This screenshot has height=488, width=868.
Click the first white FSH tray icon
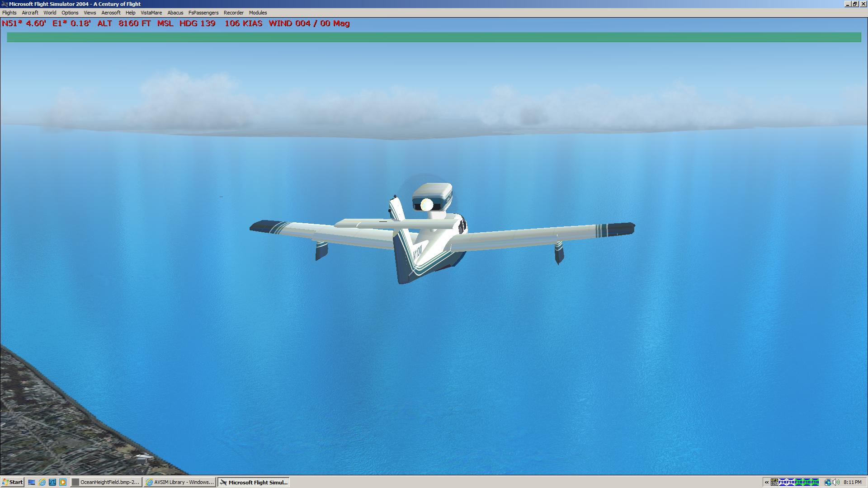pyautogui.click(x=783, y=482)
